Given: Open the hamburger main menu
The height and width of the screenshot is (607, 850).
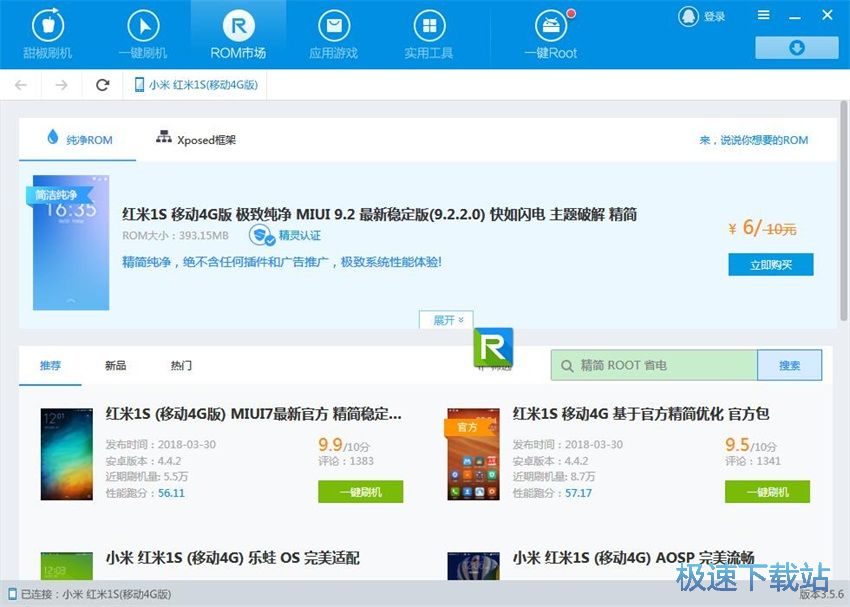Looking at the screenshot, I should pyautogui.click(x=763, y=15).
